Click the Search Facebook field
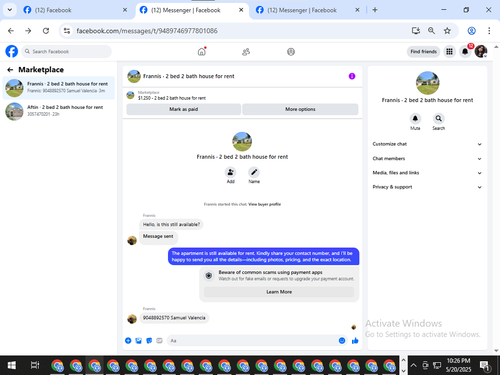This screenshot has height=375, width=500. click(67, 51)
